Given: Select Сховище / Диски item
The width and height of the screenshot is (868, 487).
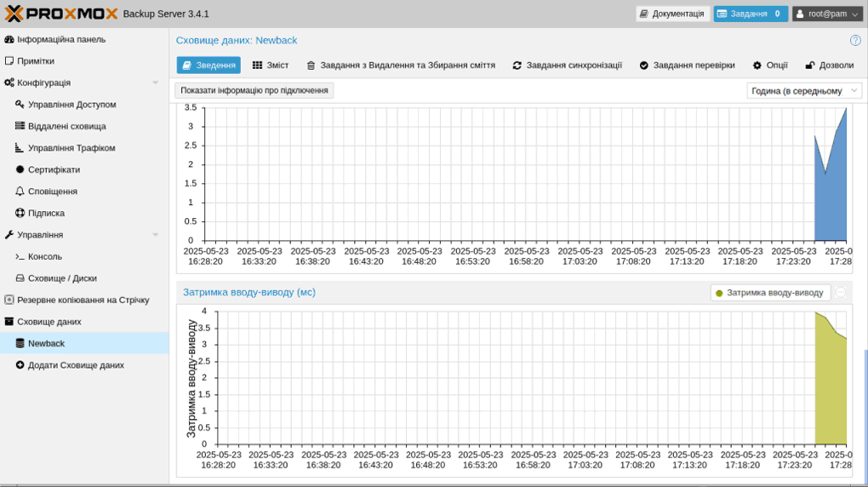Looking at the screenshot, I should point(61,278).
